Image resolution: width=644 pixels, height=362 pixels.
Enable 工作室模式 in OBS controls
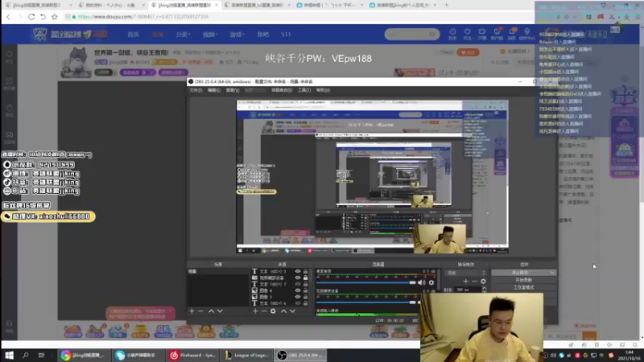[x=524, y=287]
